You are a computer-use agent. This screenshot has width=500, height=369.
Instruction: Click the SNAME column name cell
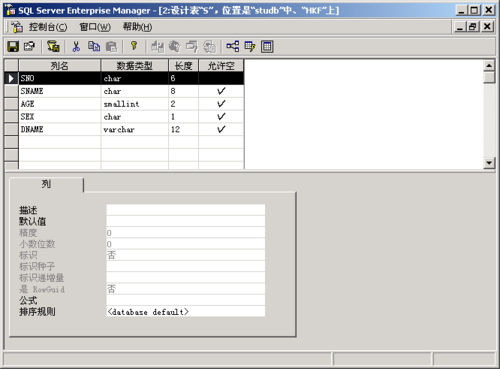click(x=60, y=91)
